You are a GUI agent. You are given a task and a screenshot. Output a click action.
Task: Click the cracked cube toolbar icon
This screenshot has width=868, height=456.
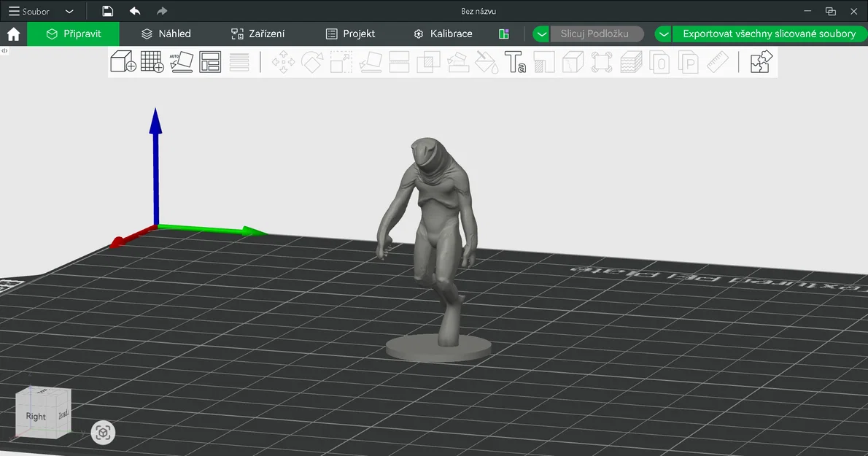(573, 62)
